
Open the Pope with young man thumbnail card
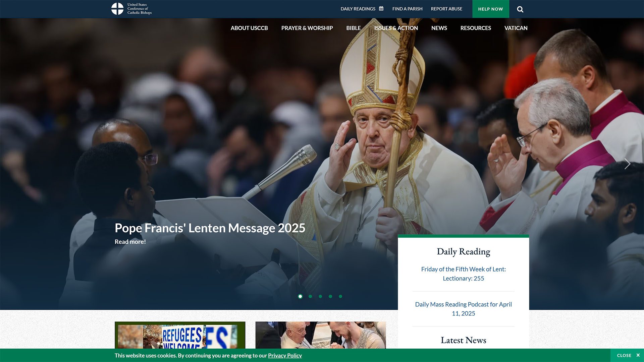(321, 335)
